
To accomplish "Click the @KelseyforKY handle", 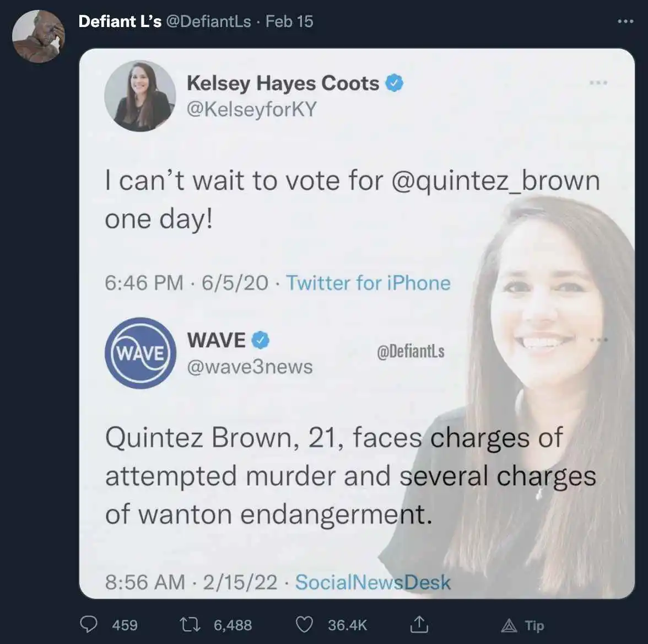I will coord(252,109).
